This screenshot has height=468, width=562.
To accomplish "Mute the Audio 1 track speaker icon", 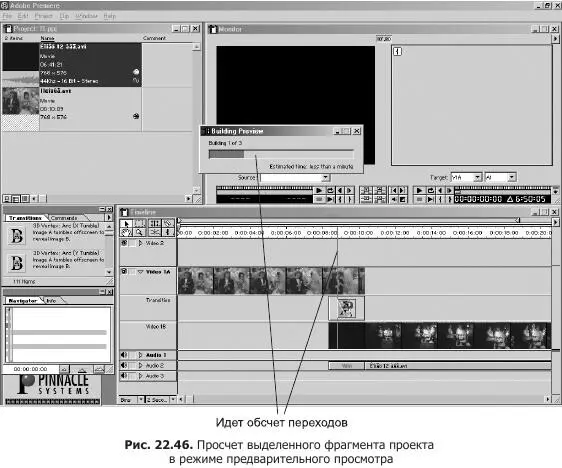I will pyautogui.click(x=124, y=355).
